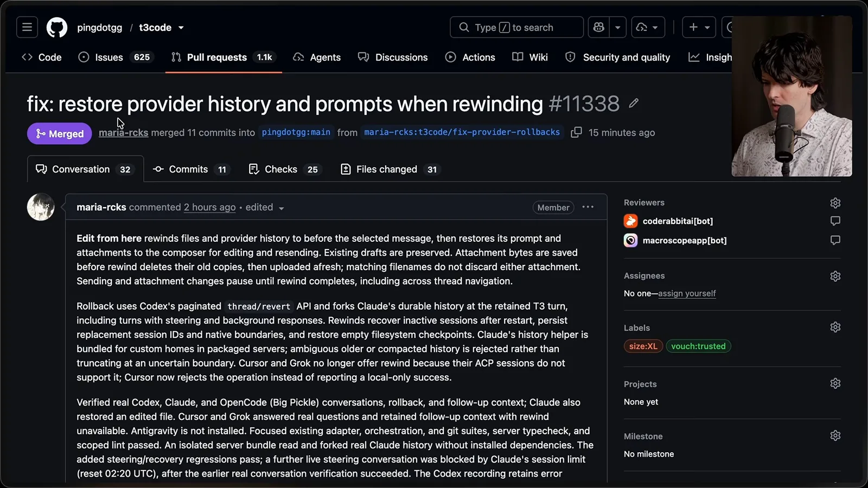The height and width of the screenshot is (488, 868).
Task: Open comment options three-dot menu
Action: click(588, 207)
